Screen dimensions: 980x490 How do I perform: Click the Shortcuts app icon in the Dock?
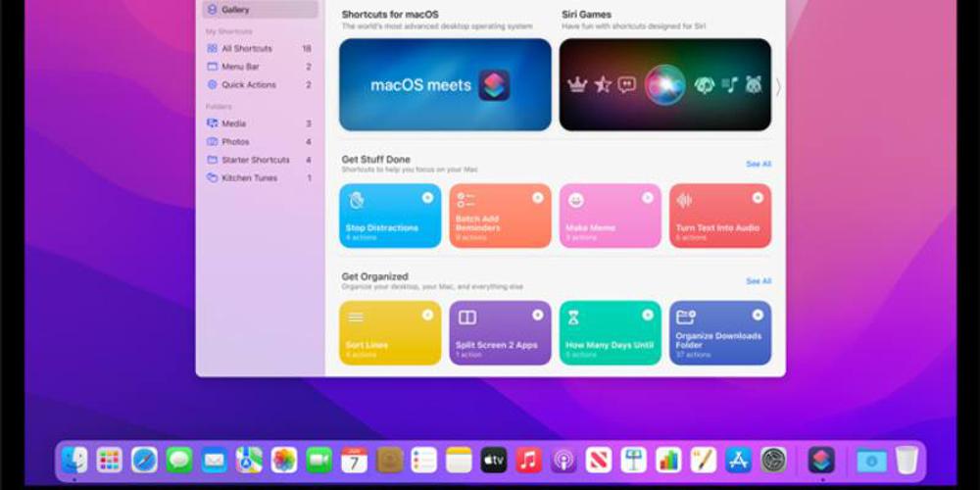point(821,460)
